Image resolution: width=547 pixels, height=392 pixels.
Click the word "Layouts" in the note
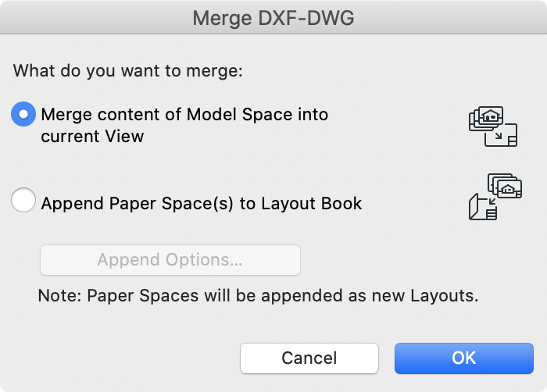pyautogui.click(x=442, y=296)
